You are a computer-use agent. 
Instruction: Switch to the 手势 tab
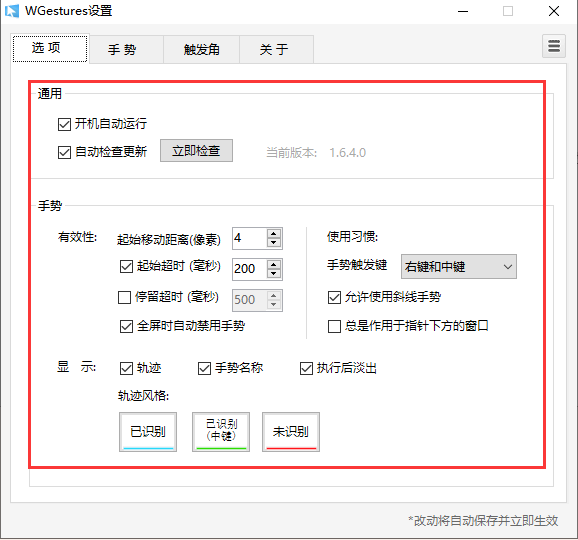[x=126, y=49]
